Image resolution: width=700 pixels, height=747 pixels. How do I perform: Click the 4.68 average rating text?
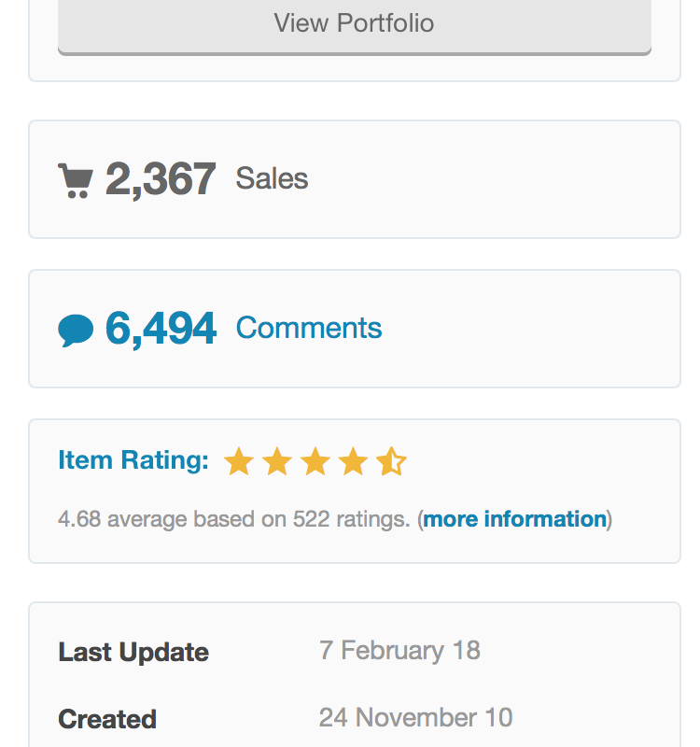coord(78,519)
